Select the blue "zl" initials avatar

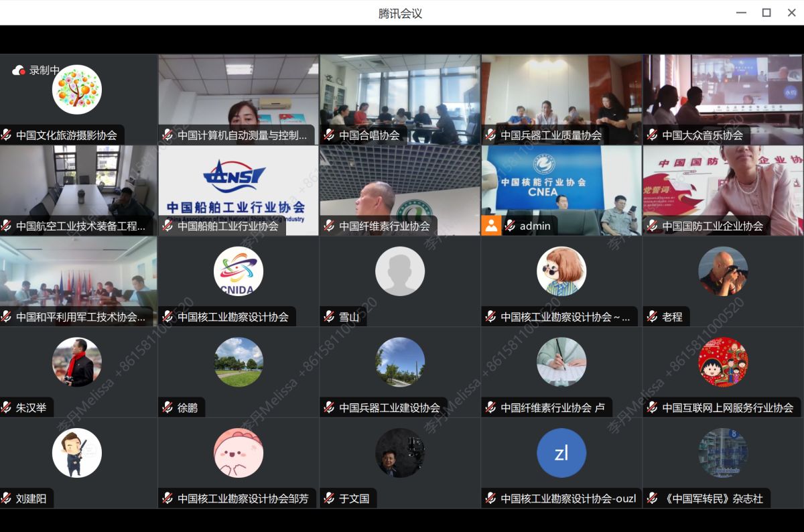point(561,453)
